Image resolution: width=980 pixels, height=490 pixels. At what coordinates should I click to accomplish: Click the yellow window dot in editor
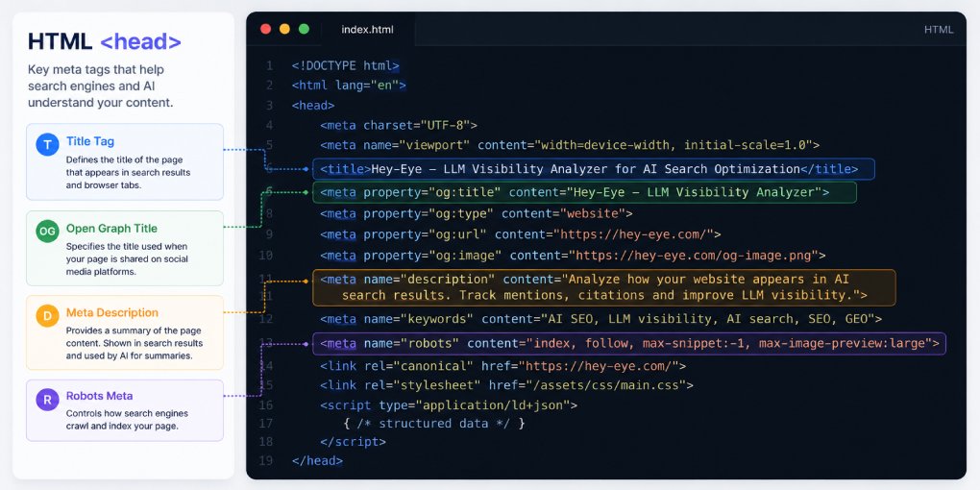(x=284, y=29)
